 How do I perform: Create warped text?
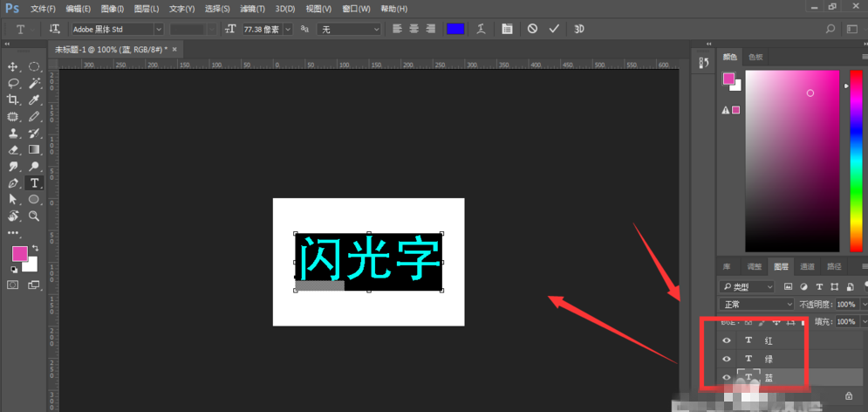pyautogui.click(x=481, y=29)
